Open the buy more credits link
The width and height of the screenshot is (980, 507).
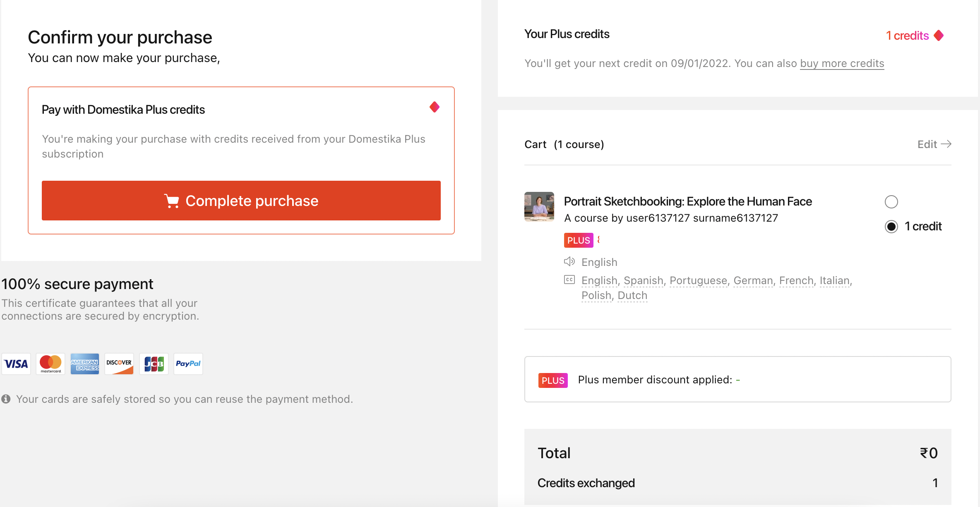[842, 63]
